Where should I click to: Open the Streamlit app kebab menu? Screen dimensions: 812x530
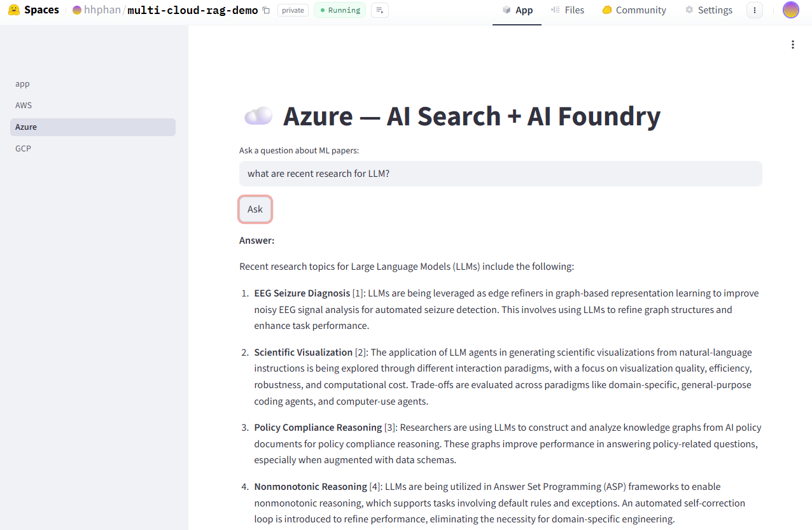click(793, 45)
